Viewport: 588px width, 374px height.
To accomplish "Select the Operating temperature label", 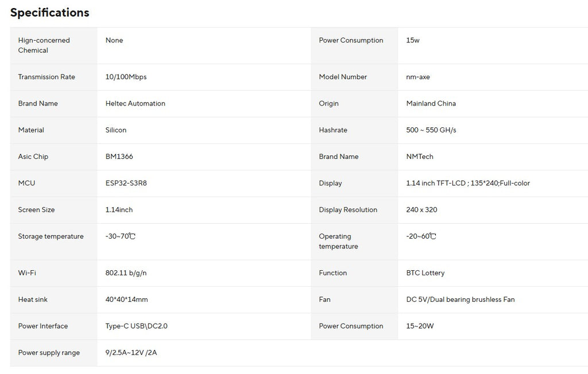I will click(338, 241).
